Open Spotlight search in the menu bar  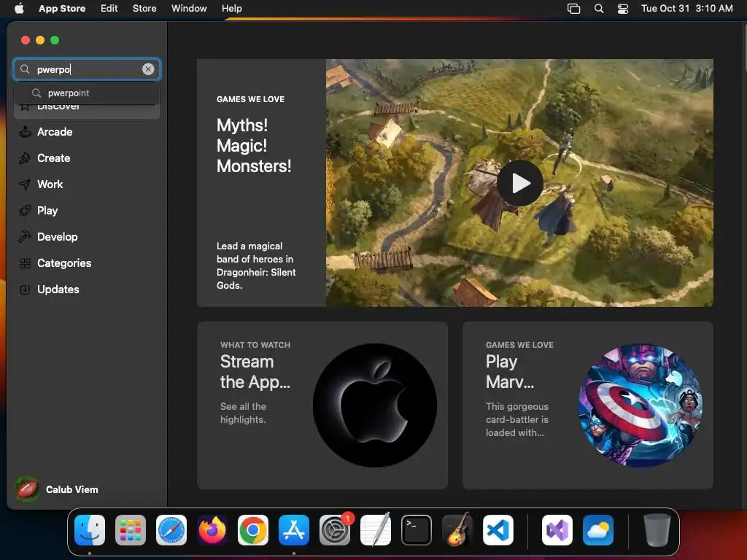tap(599, 9)
